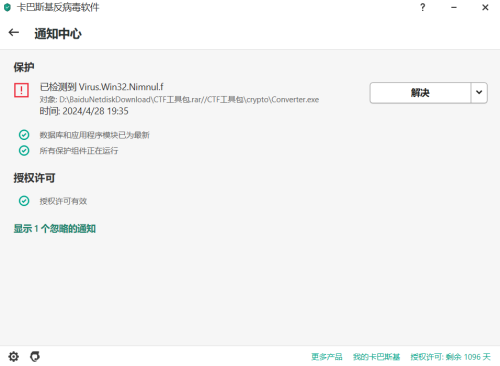Click the 数据库和应用程序模块已为最新 status text
This screenshot has width=500, height=366.
coord(95,135)
